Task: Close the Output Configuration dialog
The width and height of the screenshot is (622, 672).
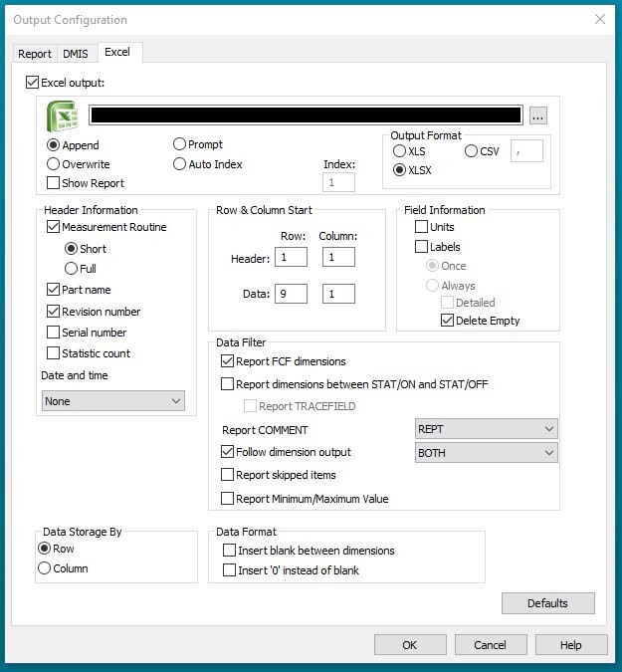Action: click(x=600, y=19)
